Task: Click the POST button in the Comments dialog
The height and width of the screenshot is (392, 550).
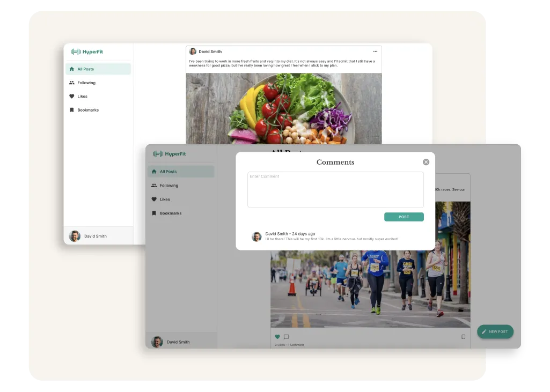Action: [x=404, y=217]
